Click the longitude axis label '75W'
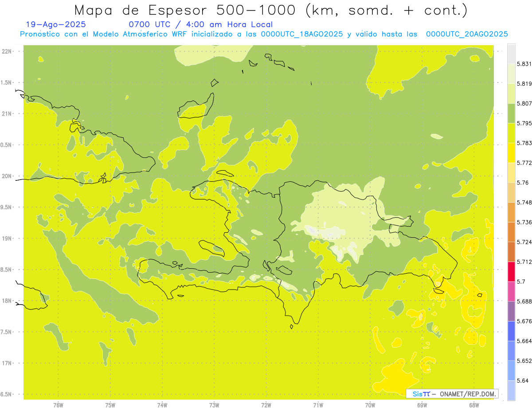Screen dimensions: 532x411 pos(110,405)
